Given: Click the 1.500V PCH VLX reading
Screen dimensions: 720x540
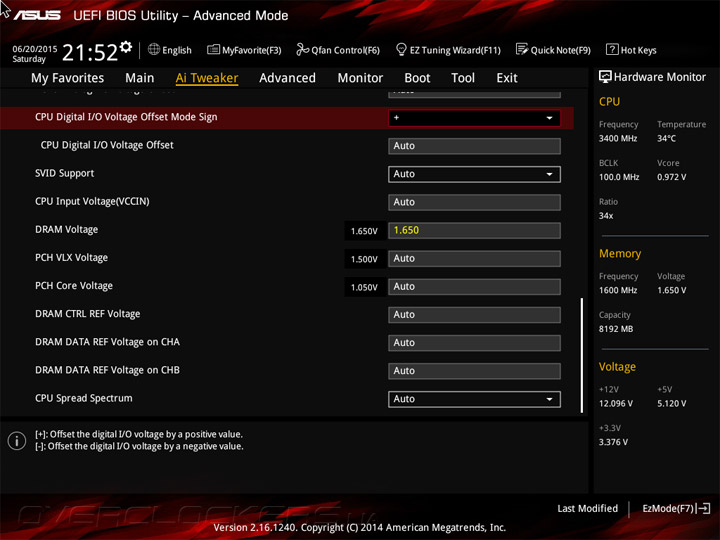Looking at the screenshot, I should (364, 259).
